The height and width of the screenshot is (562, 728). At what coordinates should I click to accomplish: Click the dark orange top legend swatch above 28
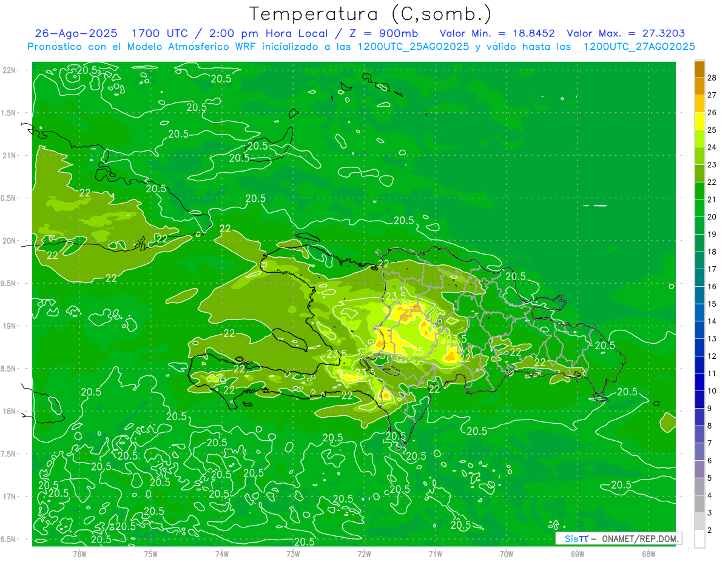[x=699, y=69]
